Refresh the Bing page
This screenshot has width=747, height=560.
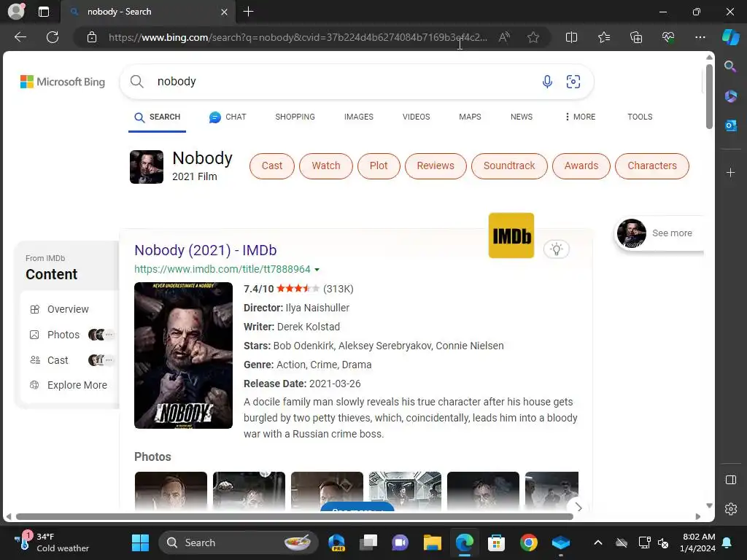[x=53, y=37]
